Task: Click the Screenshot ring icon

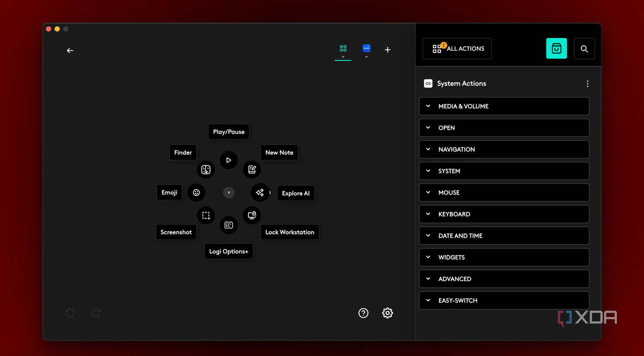Action: coord(206,215)
